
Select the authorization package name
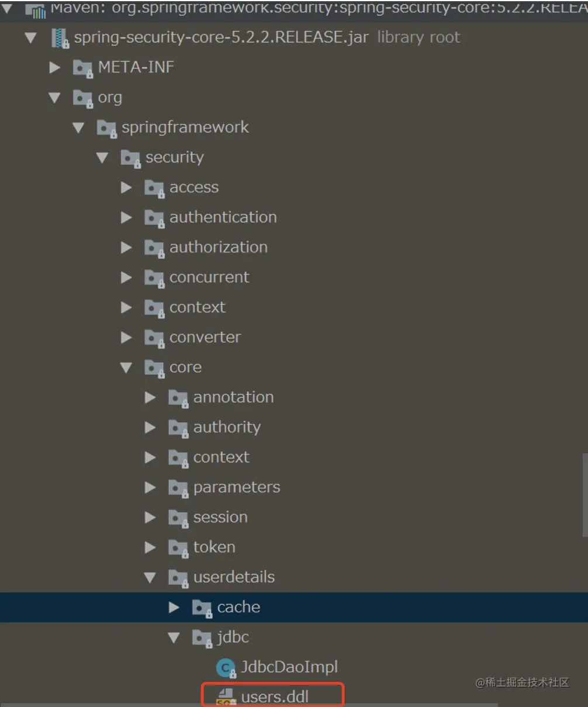[219, 247]
